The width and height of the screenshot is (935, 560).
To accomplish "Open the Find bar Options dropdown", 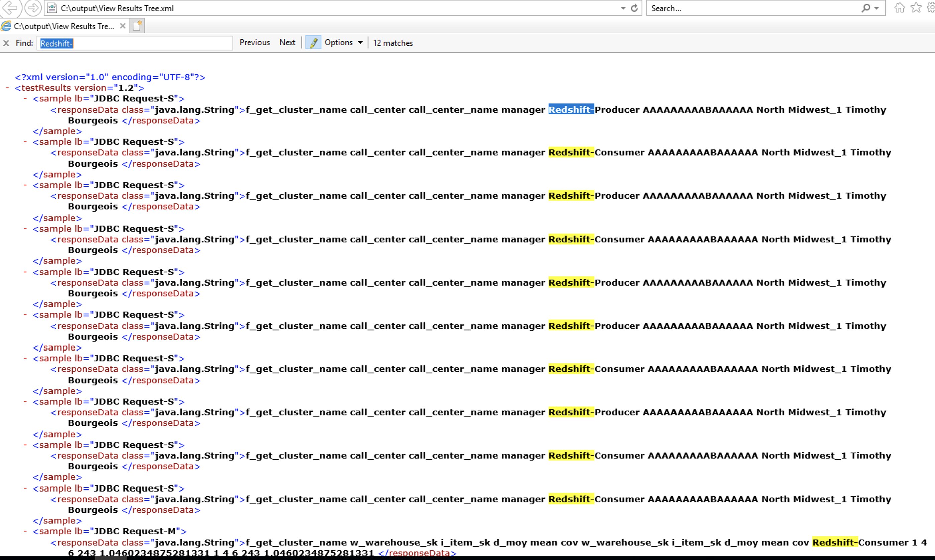I will coord(344,43).
